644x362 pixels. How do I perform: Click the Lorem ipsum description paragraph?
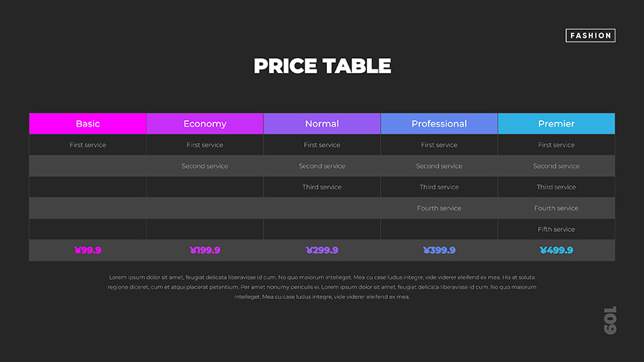[322, 287]
